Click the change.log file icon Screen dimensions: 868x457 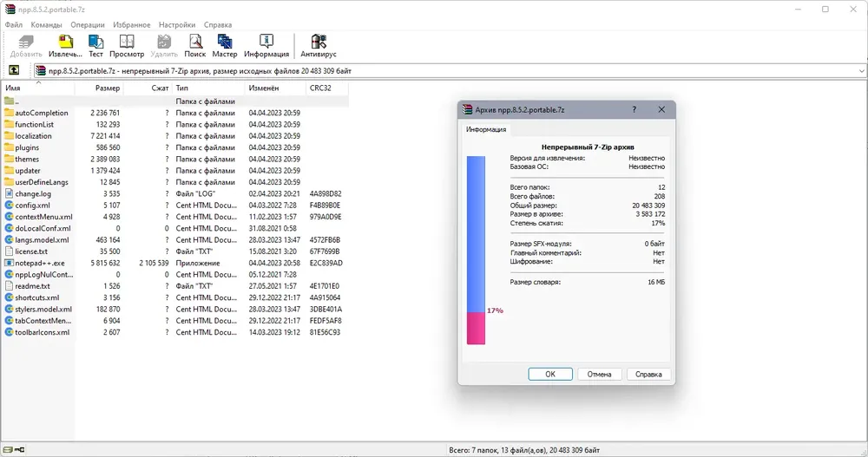pyautogui.click(x=9, y=193)
